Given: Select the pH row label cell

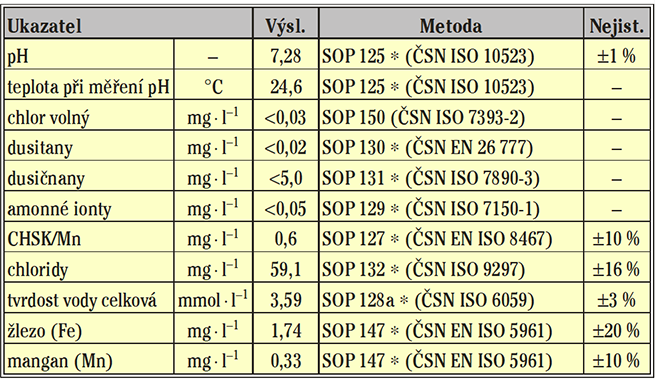Looking at the screenshot, I should coord(89,54).
